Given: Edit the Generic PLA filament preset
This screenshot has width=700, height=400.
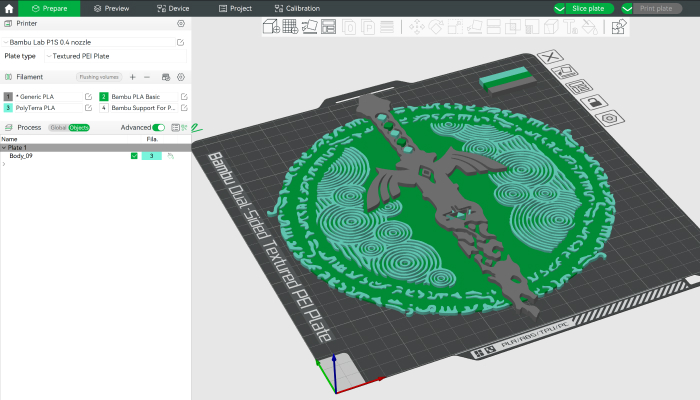Looking at the screenshot, I should tap(88, 96).
